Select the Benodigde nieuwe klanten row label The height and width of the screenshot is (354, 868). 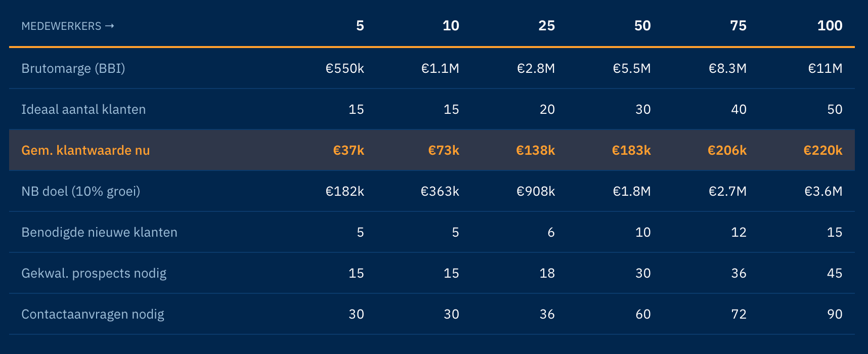click(x=99, y=232)
